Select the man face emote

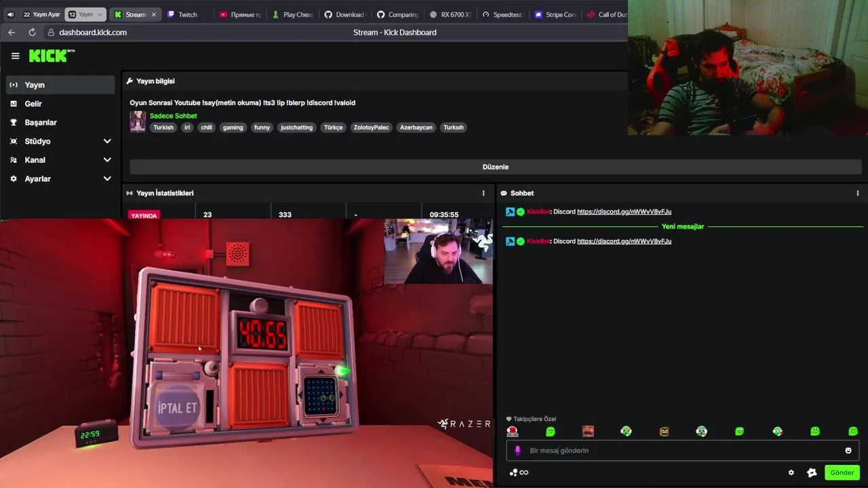[x=588, y=431]
